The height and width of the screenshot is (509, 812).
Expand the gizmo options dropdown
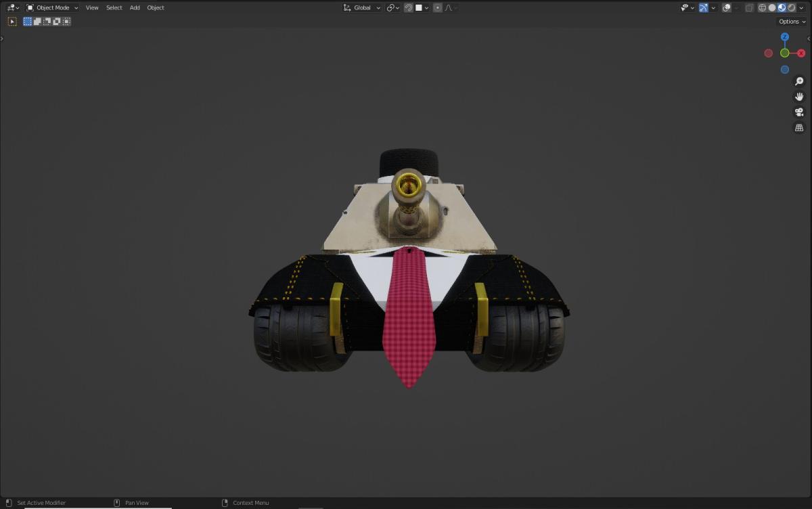click(713, 7)
